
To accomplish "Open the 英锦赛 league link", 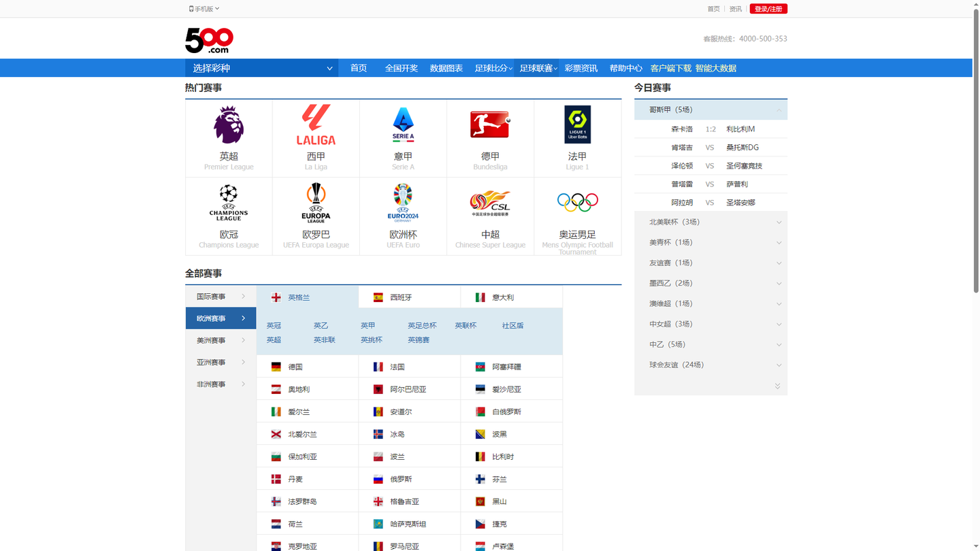I will (419, 339).
